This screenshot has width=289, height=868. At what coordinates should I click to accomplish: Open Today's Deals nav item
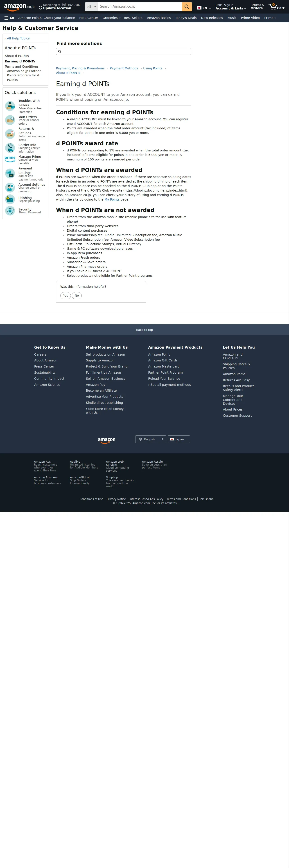click(x=186, y=18)
